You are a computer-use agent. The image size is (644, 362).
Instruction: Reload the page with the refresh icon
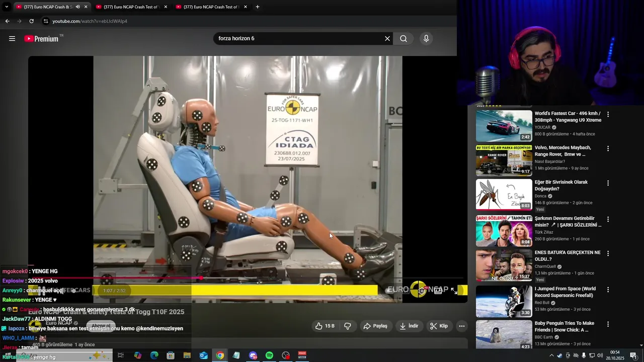31,21
